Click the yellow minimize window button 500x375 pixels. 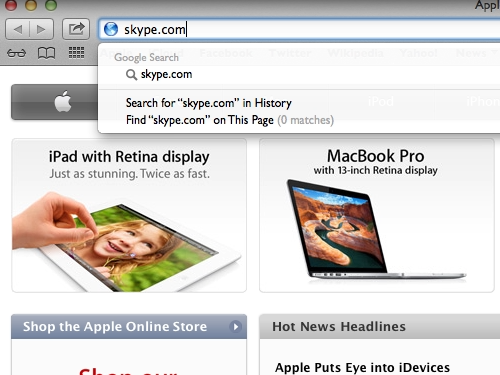[31, 5]
